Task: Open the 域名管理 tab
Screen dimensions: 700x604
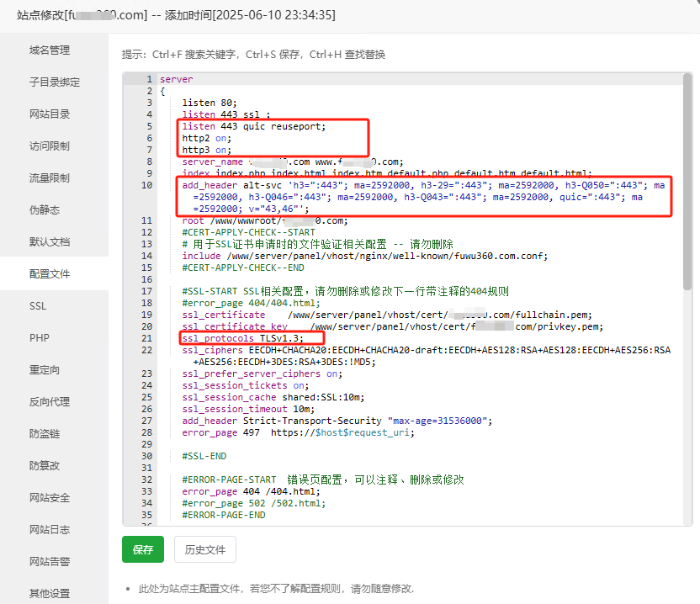Action: click(x=50, y=50)
